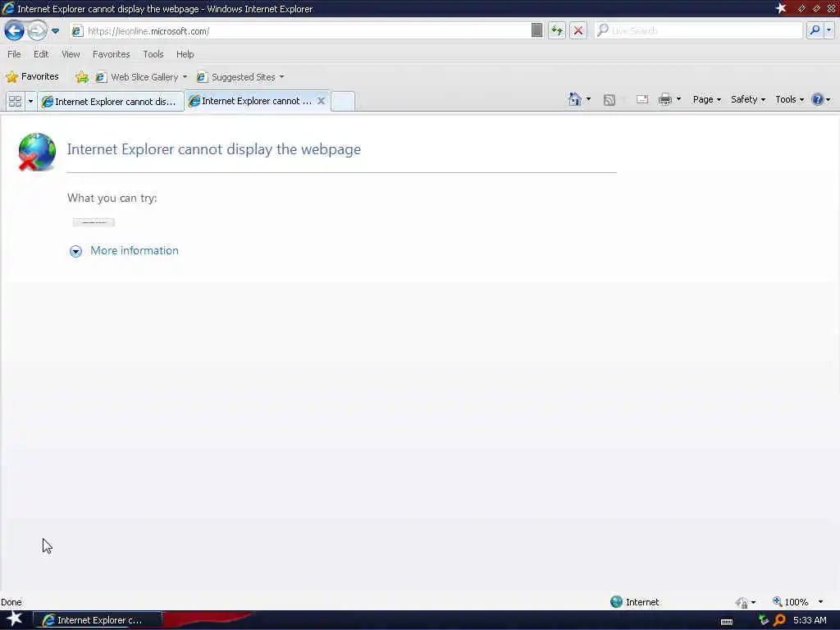Screen dimensions: 840x630
Task: Click the on-screen keyboard tray icon
Action: click(727, 622)
